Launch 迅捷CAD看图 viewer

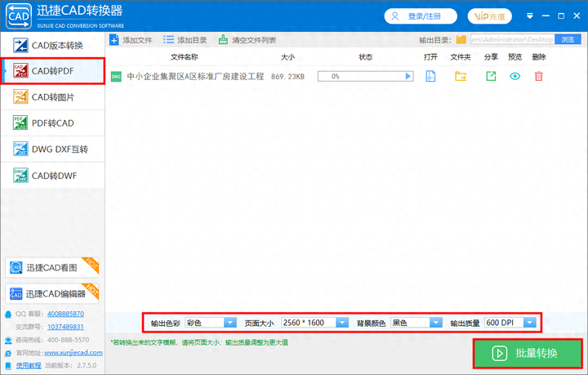pos(52,267)
